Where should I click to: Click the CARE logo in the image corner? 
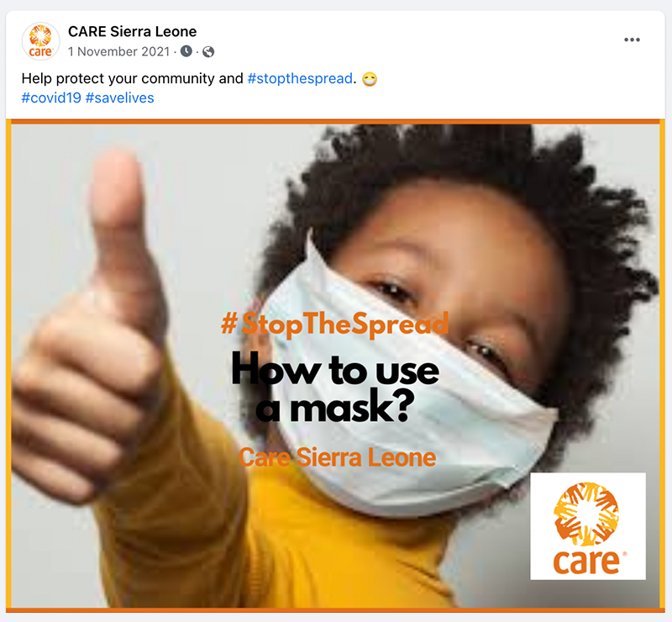pos(587,526)
